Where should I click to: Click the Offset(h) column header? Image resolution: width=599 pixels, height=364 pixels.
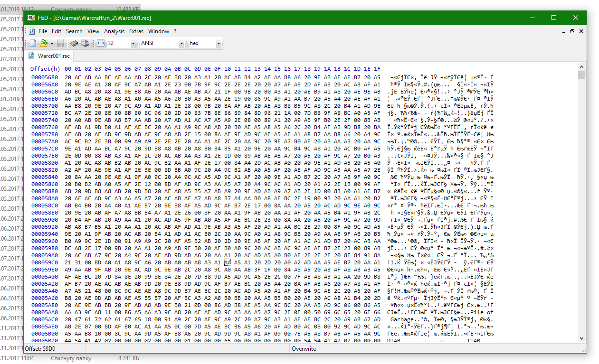(45, 69)
